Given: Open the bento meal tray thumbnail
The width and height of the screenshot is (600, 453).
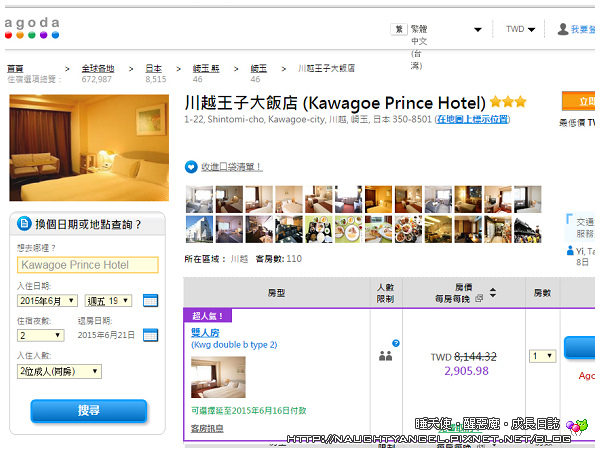Looking at the screenshot, I should [319, 229].
